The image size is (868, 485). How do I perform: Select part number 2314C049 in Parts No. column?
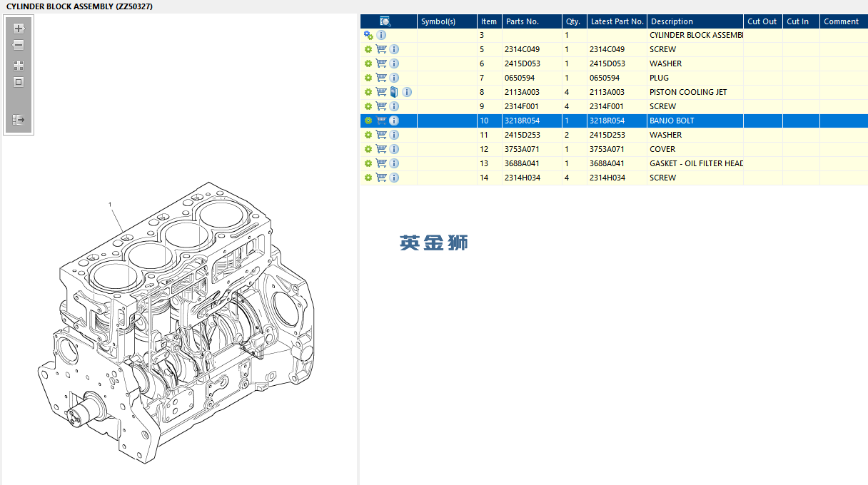[x=522, y=49]
